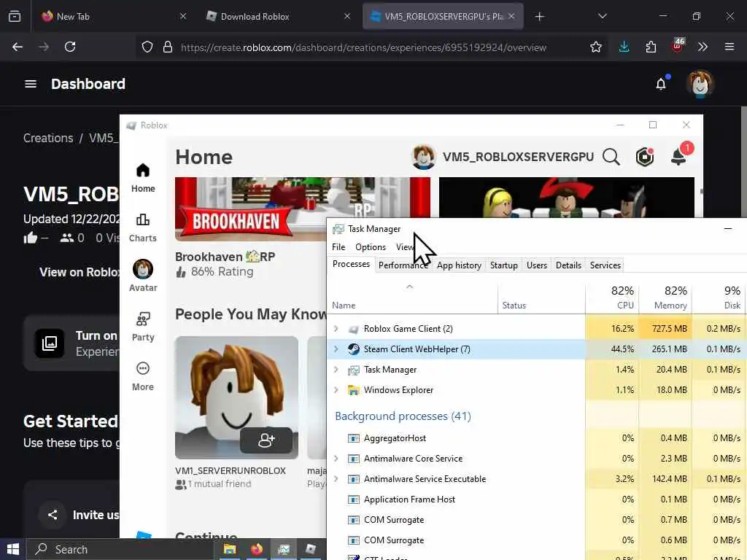Add friend VM1_SERVERRUNROBLOX button
The width and height of the screenshot is (747, 560).
[x=266, y=440]
